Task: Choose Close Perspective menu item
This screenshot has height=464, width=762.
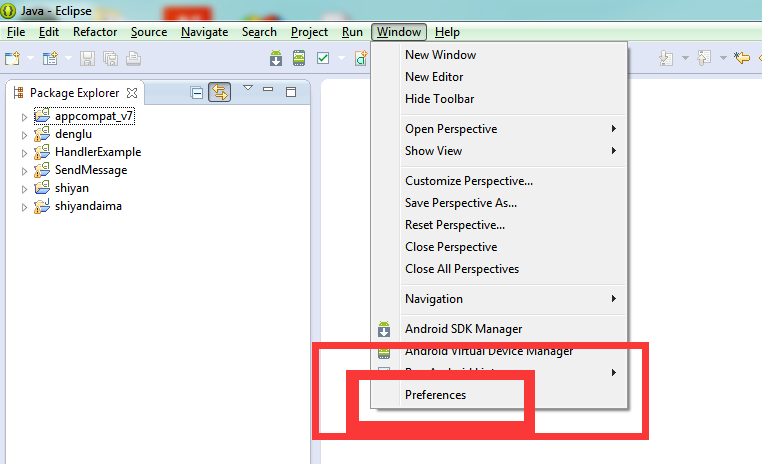Action: [500, 247]
